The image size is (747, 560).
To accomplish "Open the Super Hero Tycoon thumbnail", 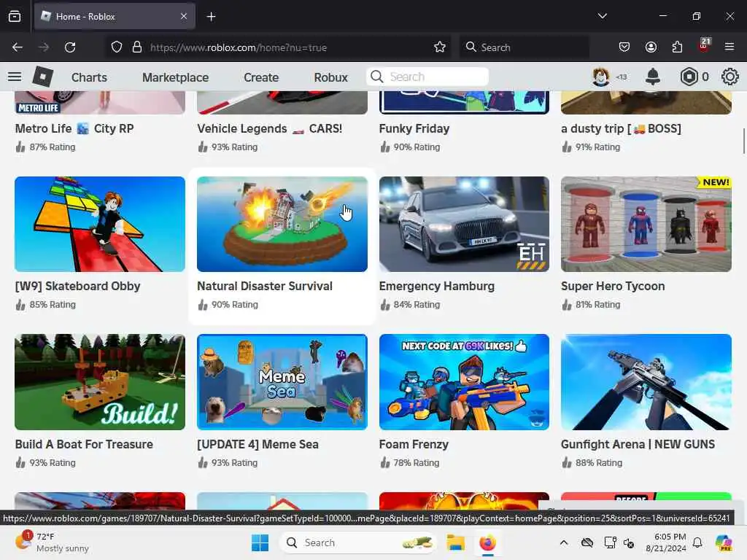I will coord(646,225).
